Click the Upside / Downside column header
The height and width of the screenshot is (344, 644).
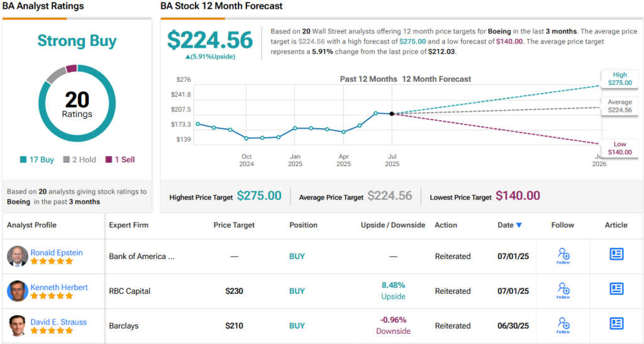coord(393,225)
